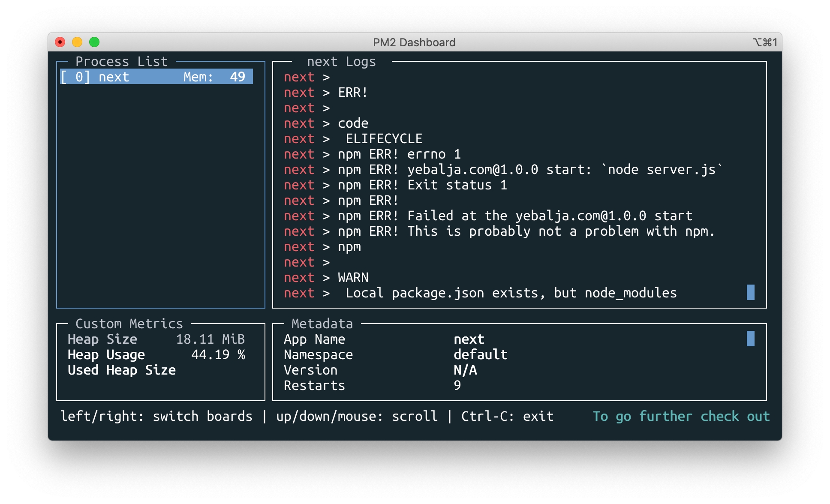This screenshot has height=504, width=830.
Task: Click the next Logs scrollbar thumb
Action: click(750, 292)
